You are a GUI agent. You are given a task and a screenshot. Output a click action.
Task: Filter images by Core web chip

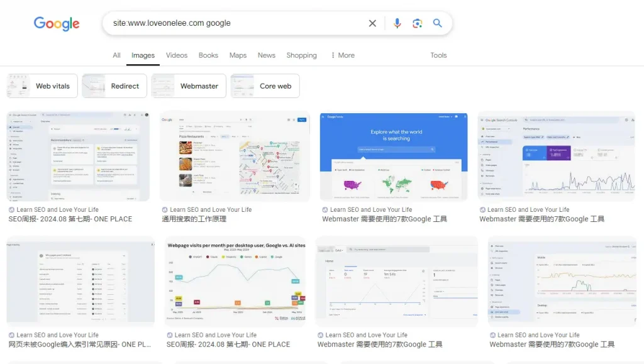click(265, 86)
